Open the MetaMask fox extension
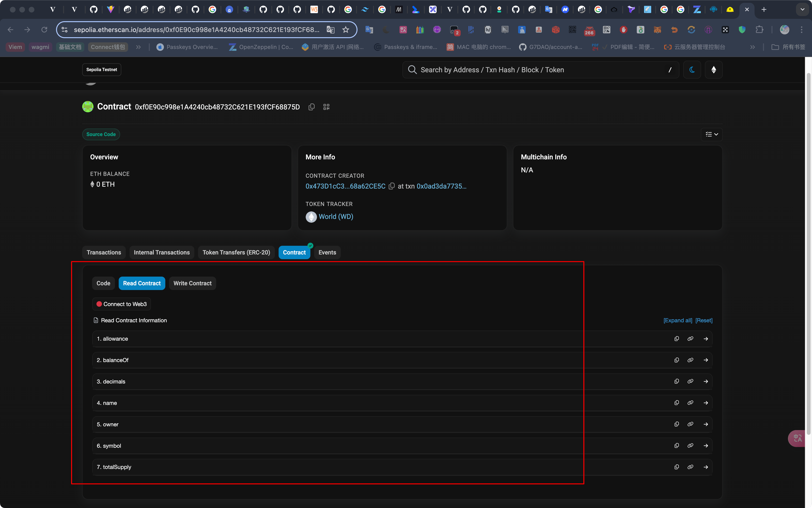 pos(658,30)
